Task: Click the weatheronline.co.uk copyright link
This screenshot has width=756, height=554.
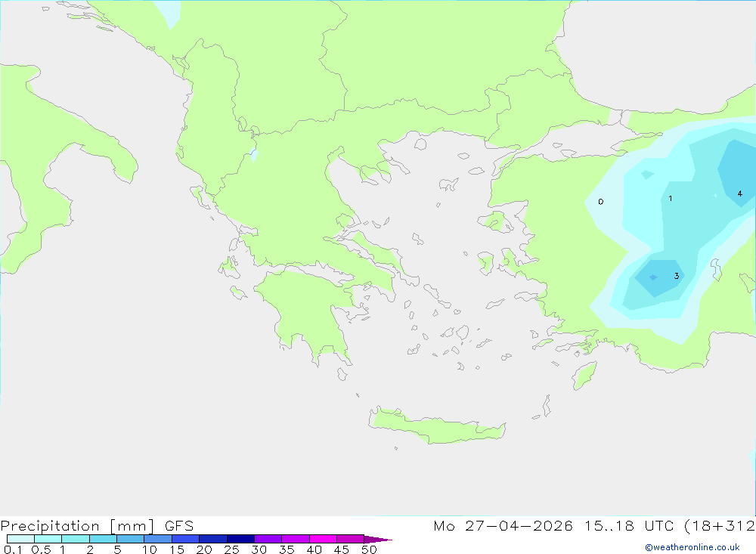Action: (x=692, y=546)
